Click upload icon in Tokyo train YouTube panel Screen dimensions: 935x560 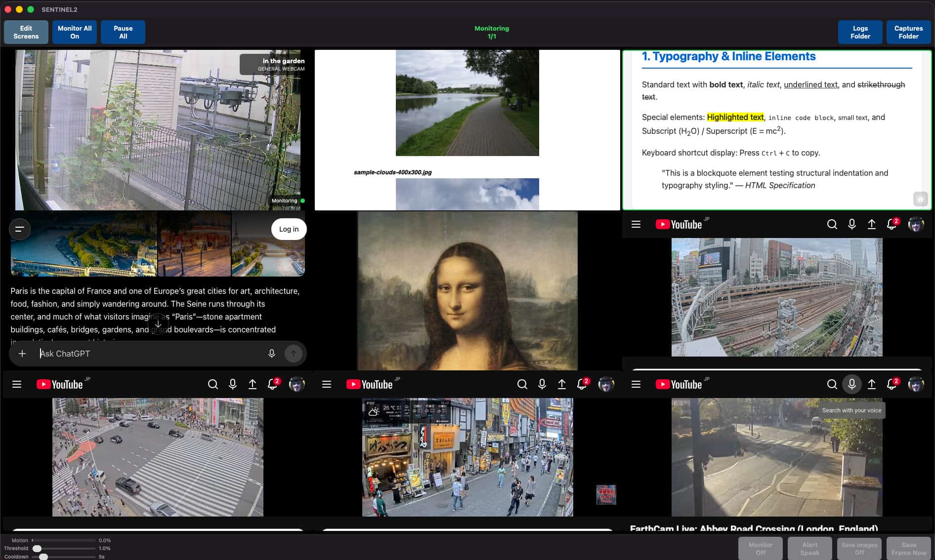pos(872,224)
